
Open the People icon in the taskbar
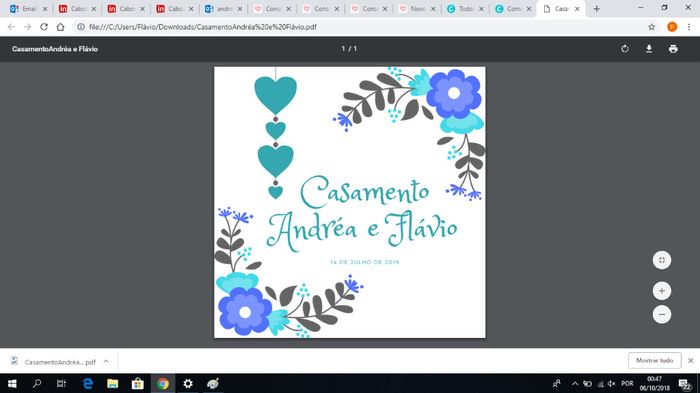[557, 384]
